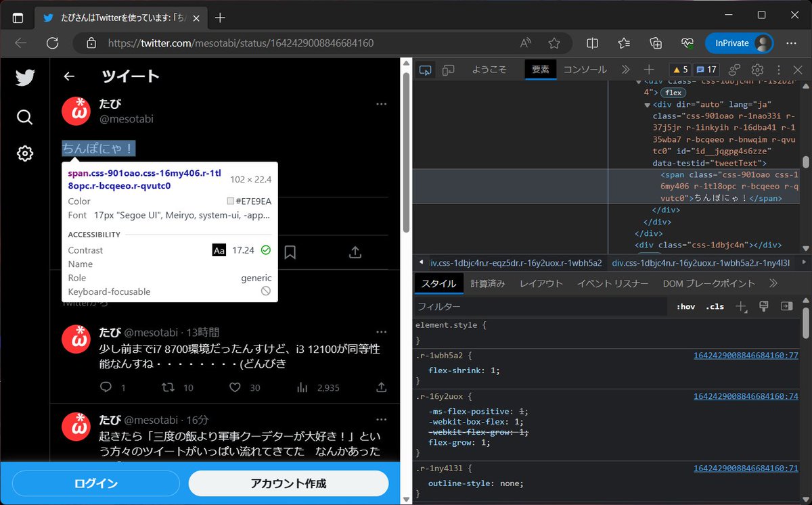Open the イベント リスナー tab

coord(613,284)
